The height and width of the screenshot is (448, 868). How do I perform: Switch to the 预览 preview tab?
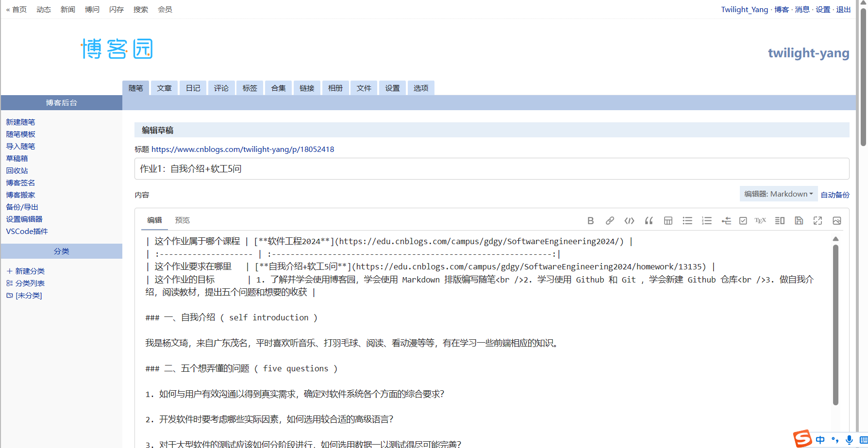point(182,220)
